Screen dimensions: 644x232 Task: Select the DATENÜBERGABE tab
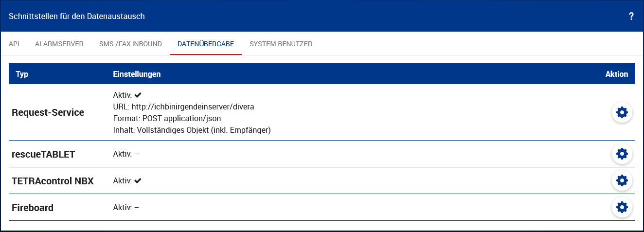(206, 44)
